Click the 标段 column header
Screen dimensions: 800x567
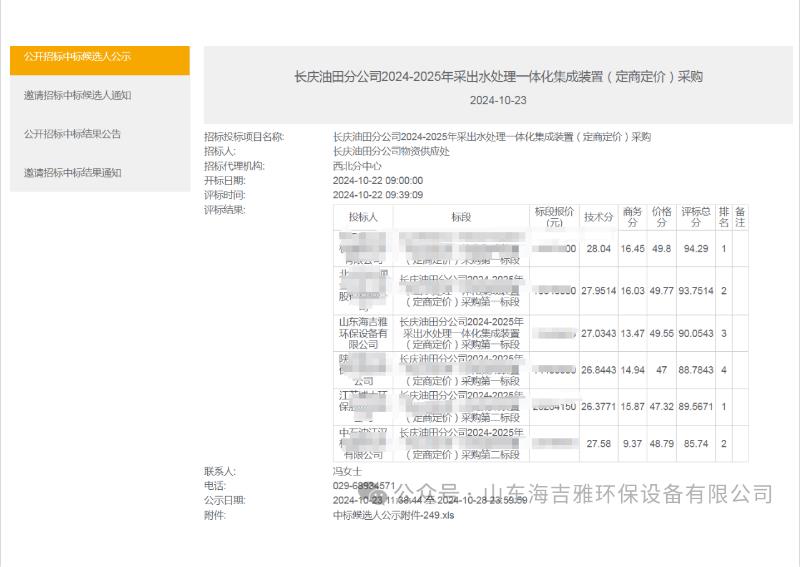pos(460,217)
